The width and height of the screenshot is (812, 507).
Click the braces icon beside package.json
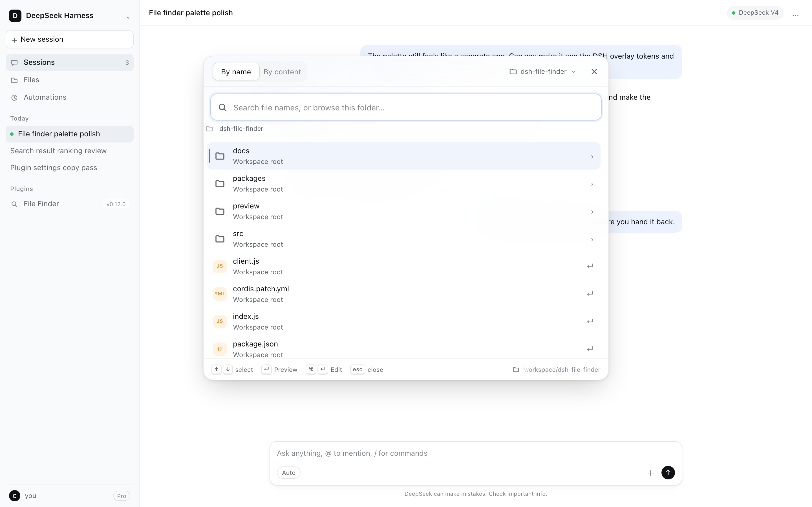[x=220, y=349]
